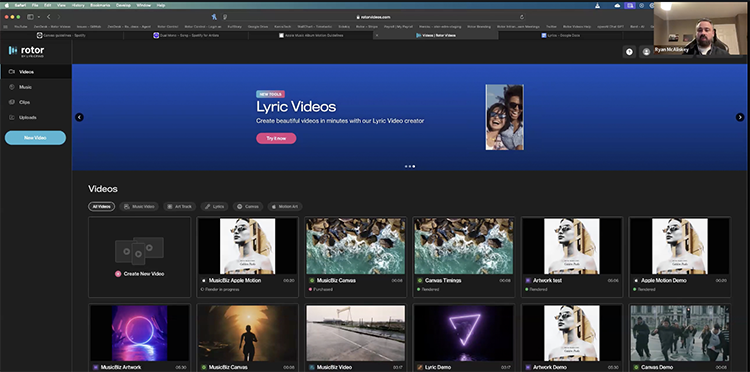Image resolution: width=750 pixels, height=372 pixels.
Task: Click the rotor logo in sidebar
Action: [x=26, y=51]
